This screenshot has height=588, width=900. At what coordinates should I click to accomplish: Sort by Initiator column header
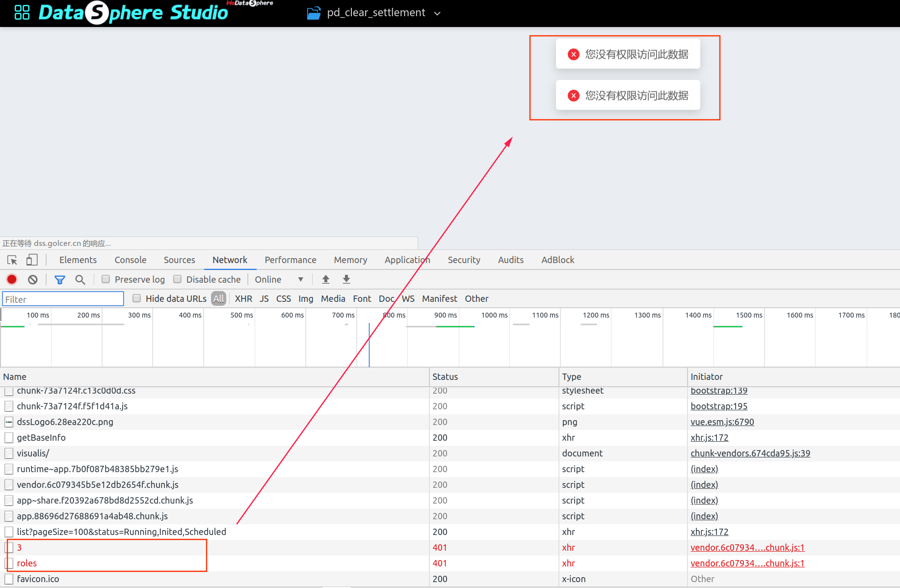tap(794, 377)
